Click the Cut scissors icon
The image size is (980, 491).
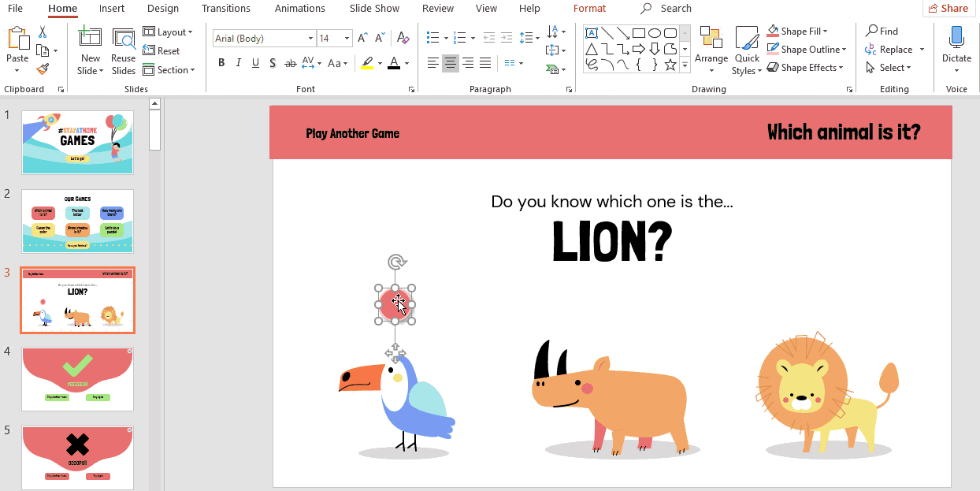(x=43, y=32)
